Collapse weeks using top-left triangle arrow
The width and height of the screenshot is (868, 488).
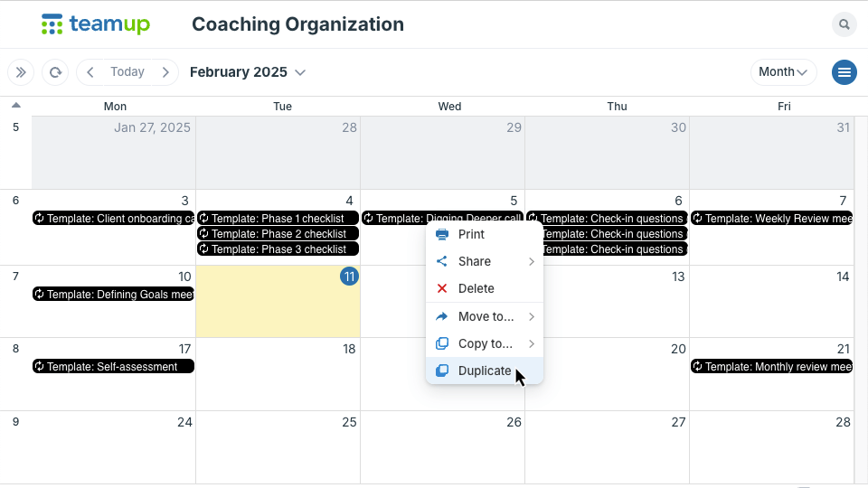coord(16,105)
